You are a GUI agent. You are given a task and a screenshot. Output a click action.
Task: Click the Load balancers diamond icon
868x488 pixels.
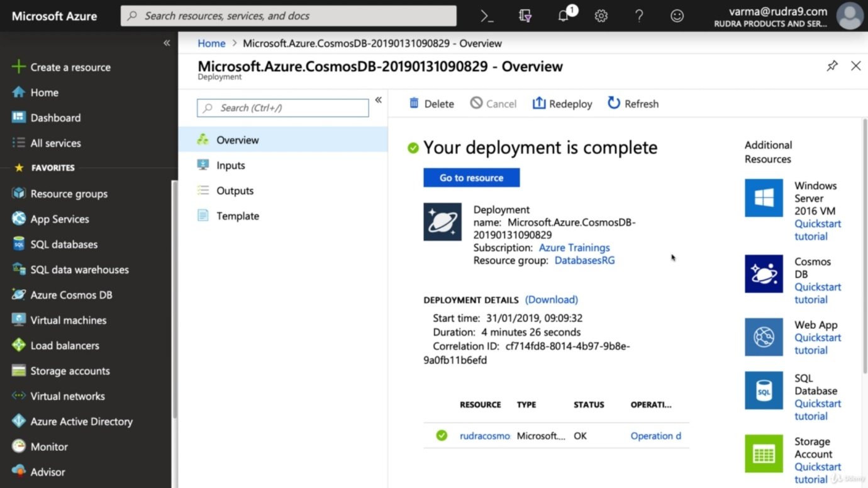point(19,345)
